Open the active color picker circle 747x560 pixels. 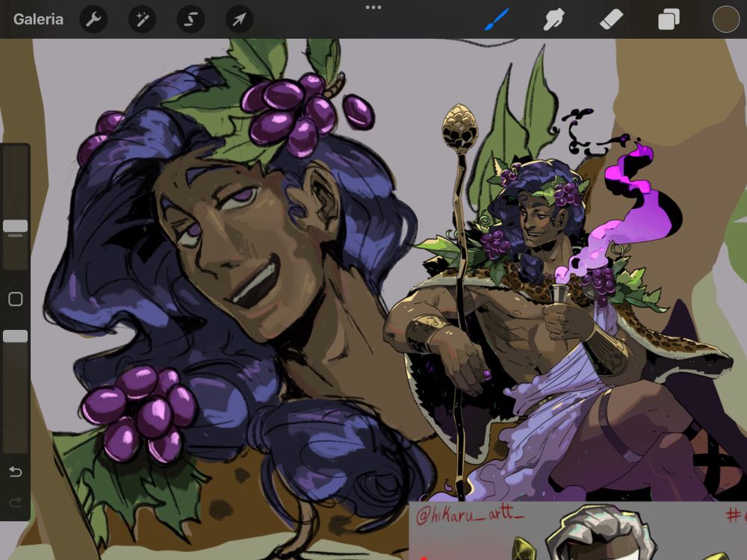(725, 19)
